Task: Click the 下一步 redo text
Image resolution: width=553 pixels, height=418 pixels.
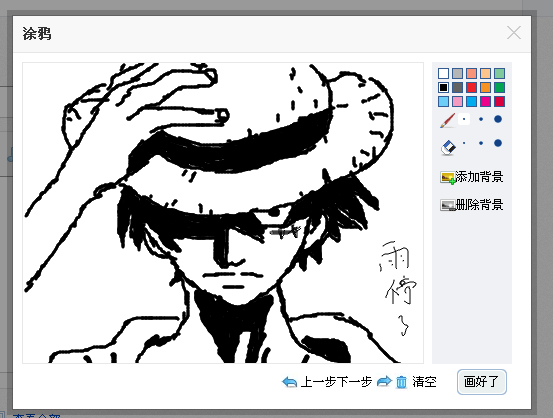Action: pos(354,382)
